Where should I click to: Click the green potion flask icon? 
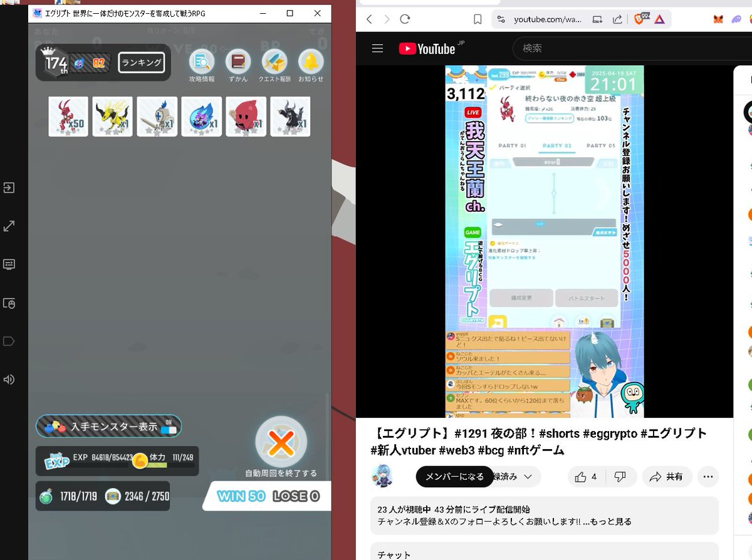[x=48, y=496]
